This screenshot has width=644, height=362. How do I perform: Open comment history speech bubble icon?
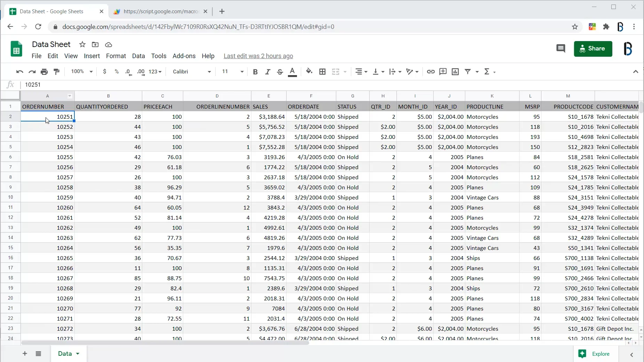coord(561,49)
